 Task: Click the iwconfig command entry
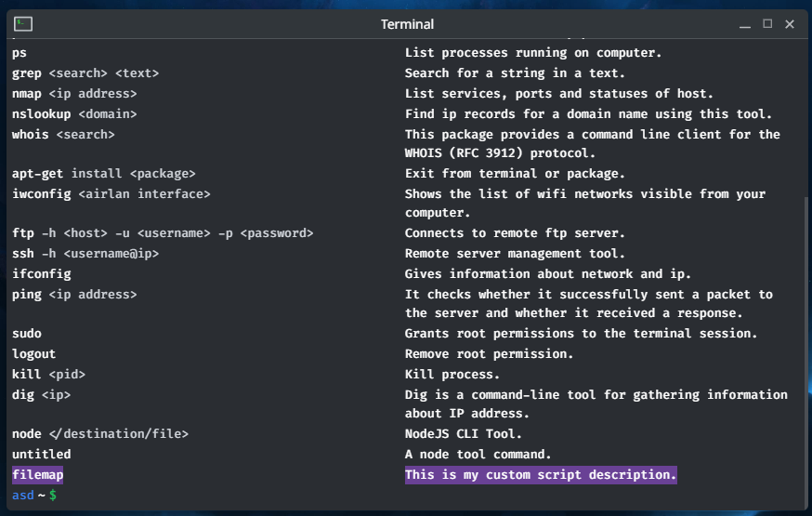[111, 194]
